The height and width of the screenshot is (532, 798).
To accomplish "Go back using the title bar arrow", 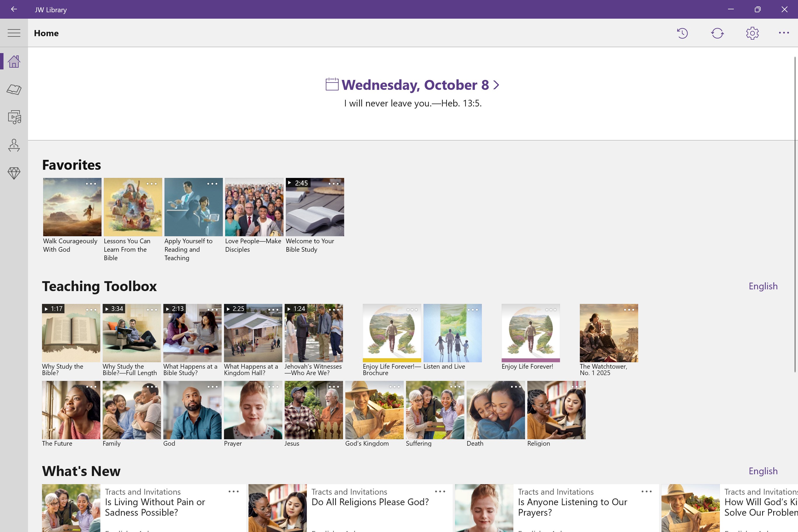I will 14,9.
